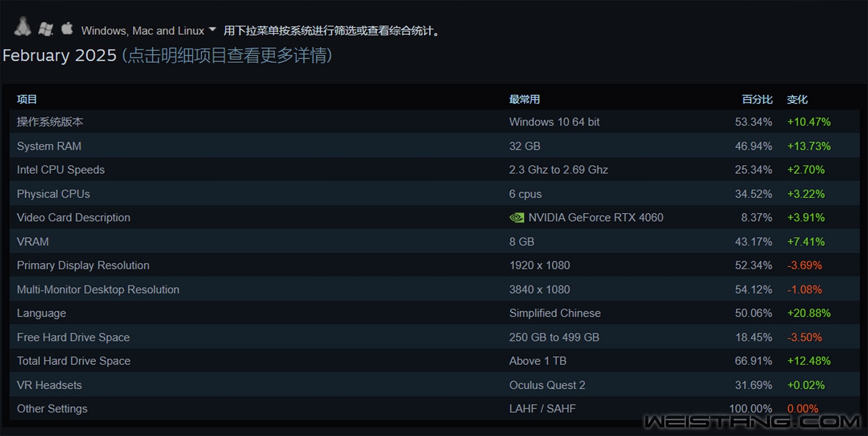Screen dimensions: 868x436
Task: Expand the VRAM survey row
Action: [x=435, y=241]
